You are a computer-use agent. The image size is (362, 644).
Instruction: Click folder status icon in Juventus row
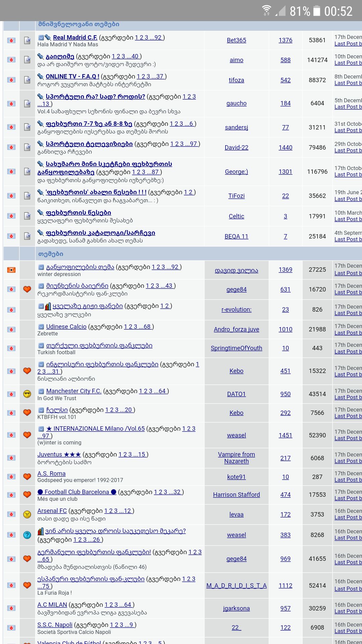click(11, 458)
